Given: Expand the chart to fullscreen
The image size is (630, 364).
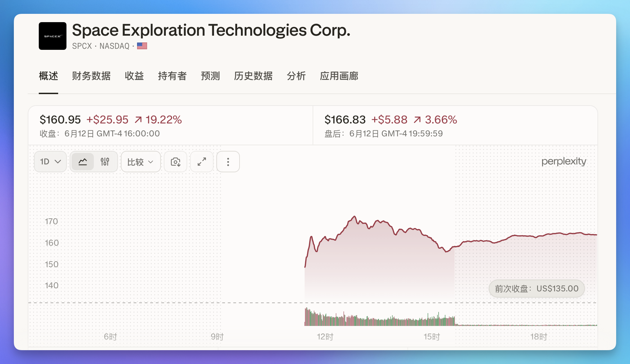Looking at the screenshot, I should pyautogui.click(x=202, y=162).
